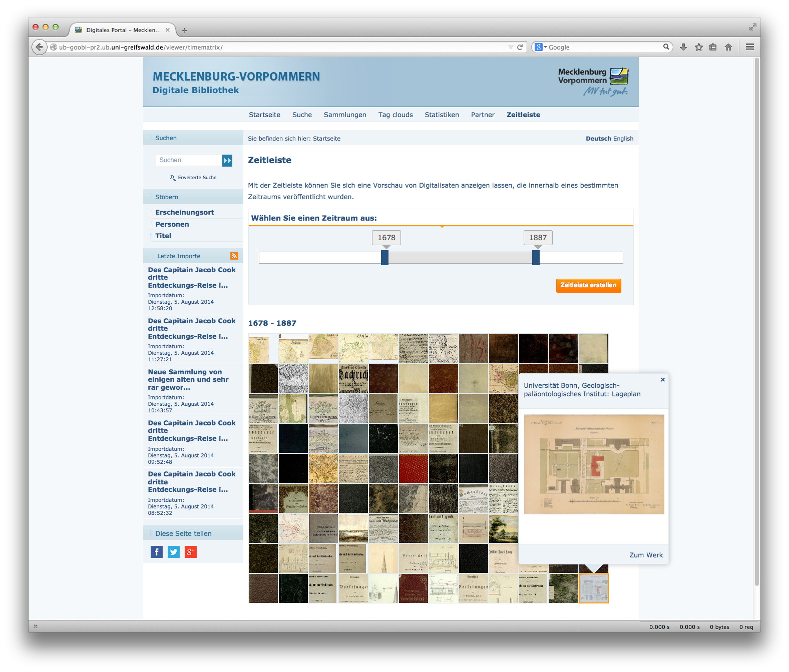Open the URL history dropdown arrow
The height and width of the screenshot is (672, 789).
511,47
